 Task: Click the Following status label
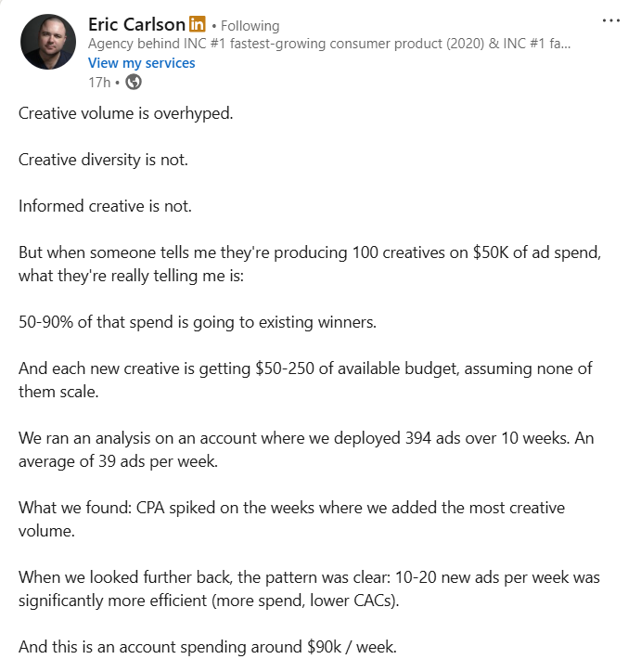click(250, 26)
